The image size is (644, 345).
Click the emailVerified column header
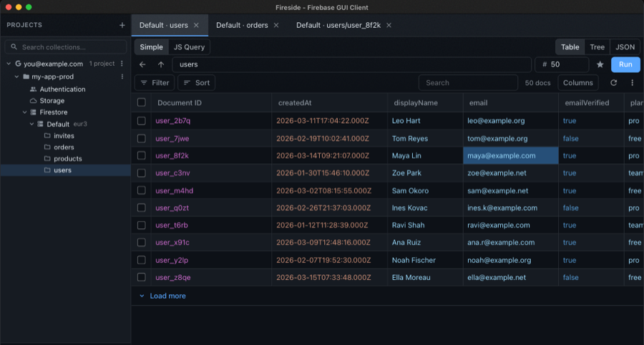click(x=590, y=102)
